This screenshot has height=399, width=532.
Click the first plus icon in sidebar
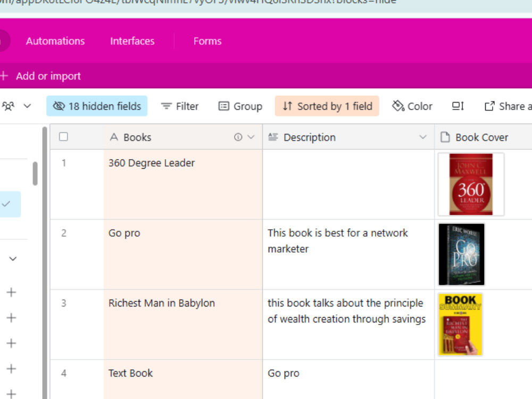point(11,292)
